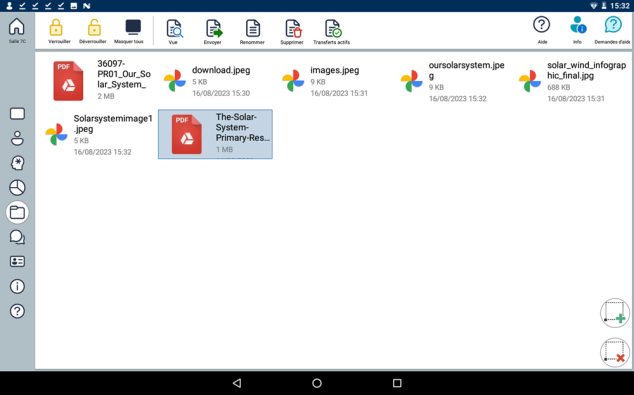This screenshot has height=395, width=634.
Task: Click the sidebar question mark icon
Action: tap(17, 311)
